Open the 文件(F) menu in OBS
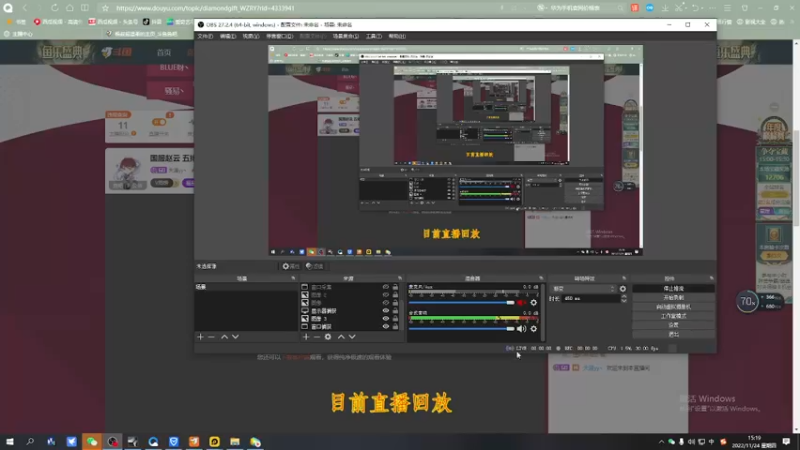Image resolution: width=800 pixels, height=450 pixels. (205, 36)
